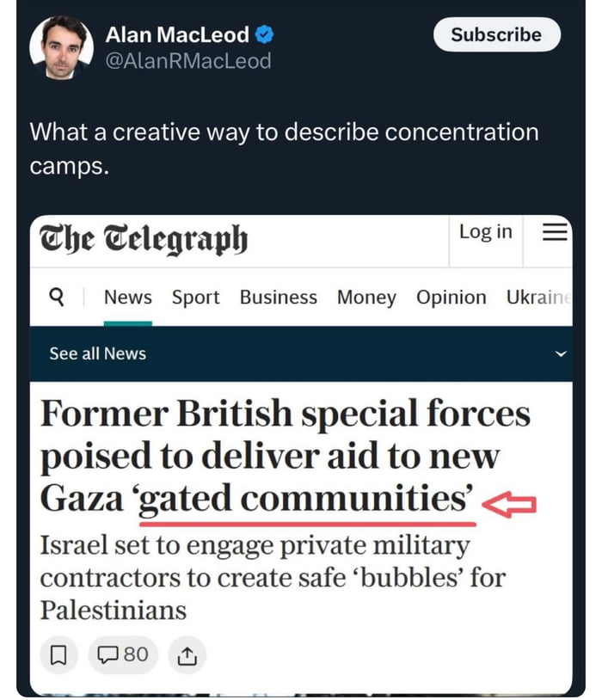
Task: Select the Money tab
Action: [366, 297]
